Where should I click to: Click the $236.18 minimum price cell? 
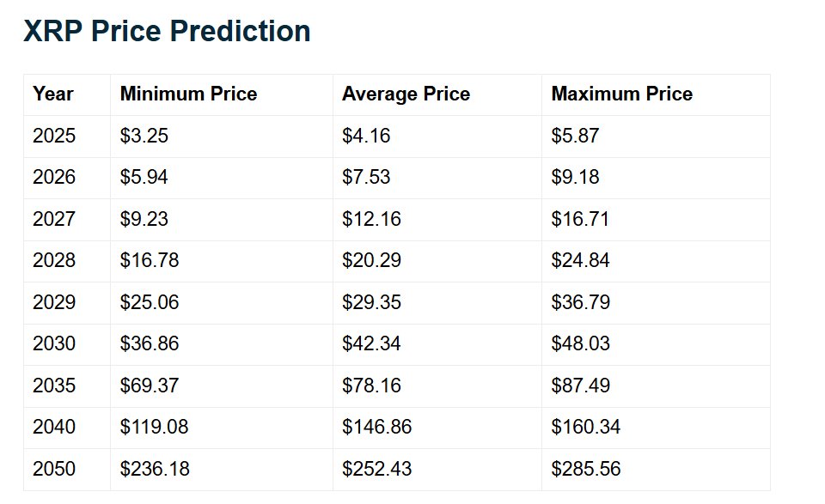[155, 469]
